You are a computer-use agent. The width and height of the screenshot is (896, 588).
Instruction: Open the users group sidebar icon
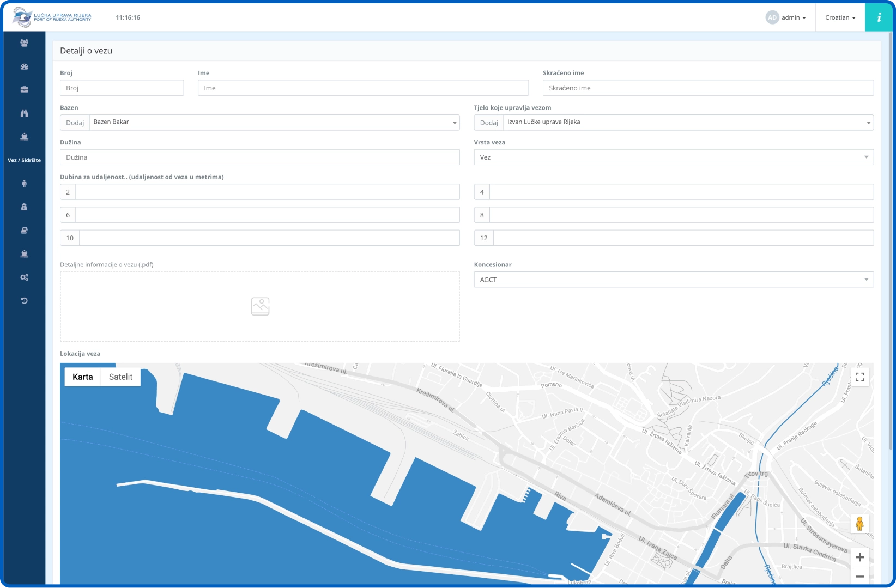[x=24, y=43]
